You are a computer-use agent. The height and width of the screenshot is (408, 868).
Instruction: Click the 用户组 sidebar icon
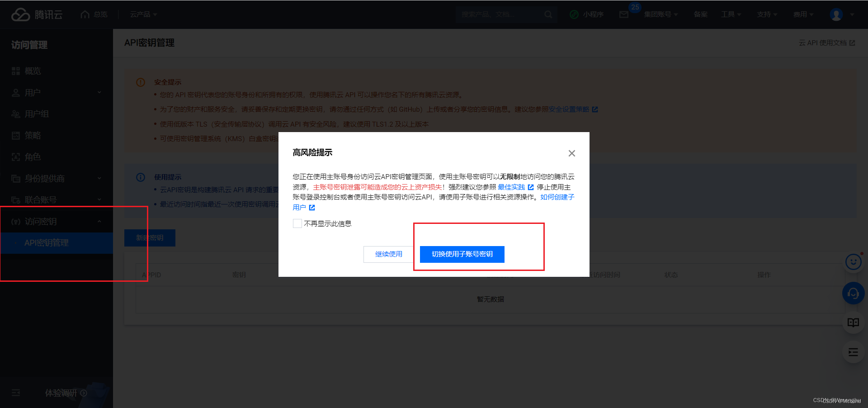(x=16, y=114)
